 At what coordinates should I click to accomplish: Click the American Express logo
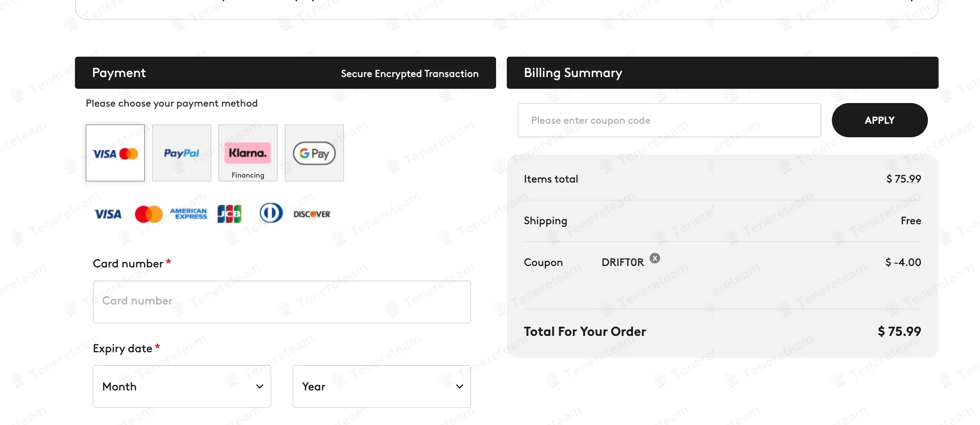pyautogui.click(x=188, y=214)
